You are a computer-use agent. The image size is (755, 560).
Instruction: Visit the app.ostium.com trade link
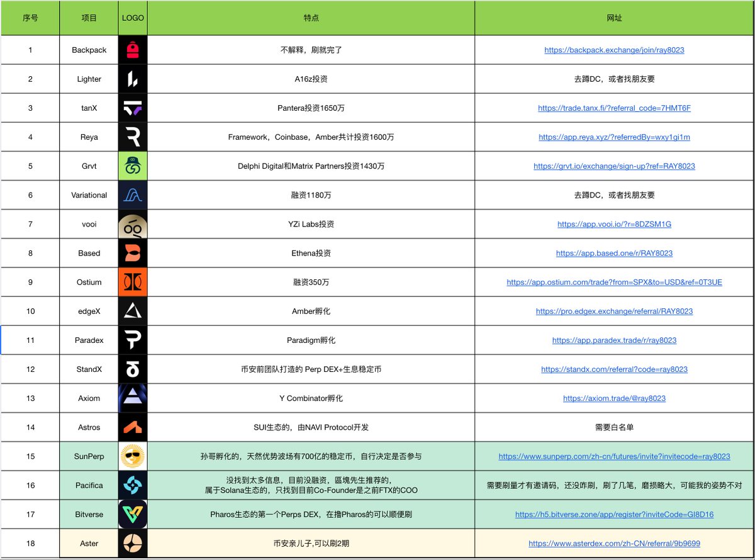tap(614, 283)
